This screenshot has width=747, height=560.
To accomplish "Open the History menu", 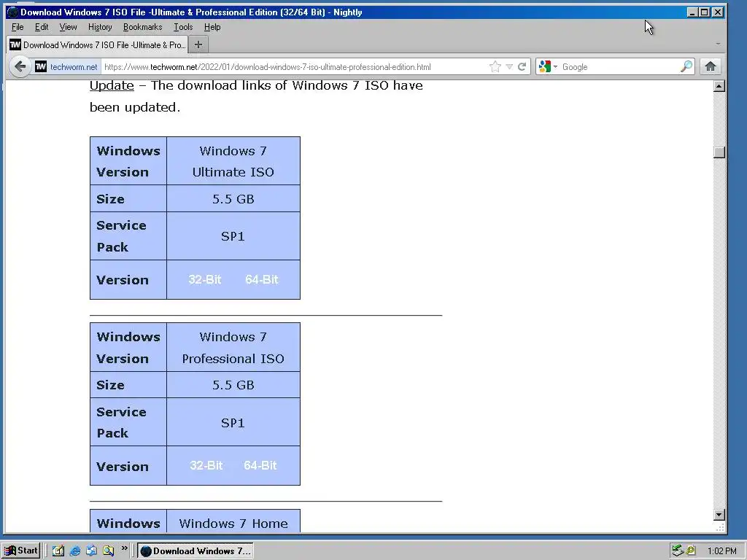I will (100, 27).
